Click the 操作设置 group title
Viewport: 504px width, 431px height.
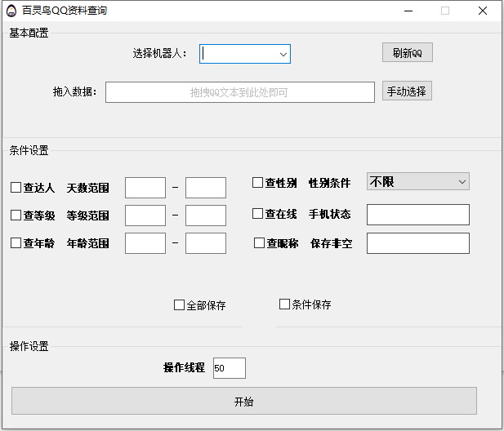pos(29,346)
